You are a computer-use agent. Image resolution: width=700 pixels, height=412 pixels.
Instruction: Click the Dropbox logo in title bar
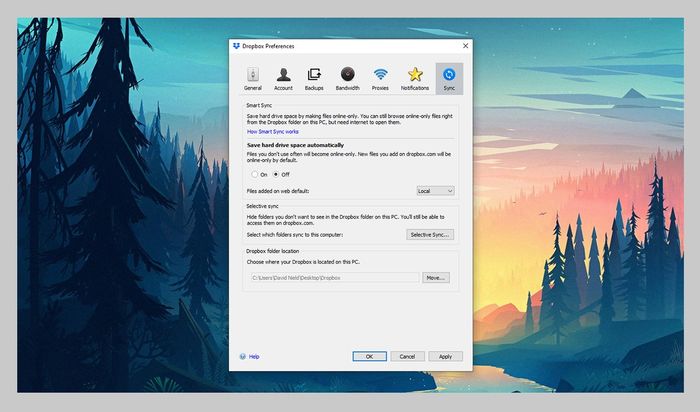[236, 46]
